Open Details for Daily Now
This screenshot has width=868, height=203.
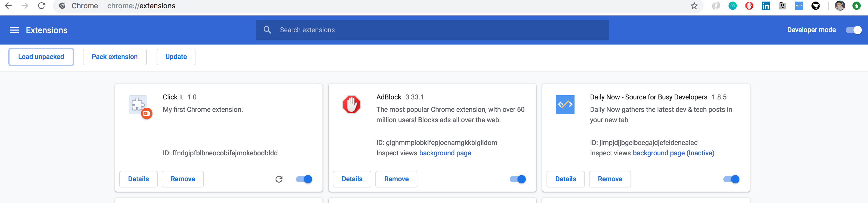[x=566, y=179]
